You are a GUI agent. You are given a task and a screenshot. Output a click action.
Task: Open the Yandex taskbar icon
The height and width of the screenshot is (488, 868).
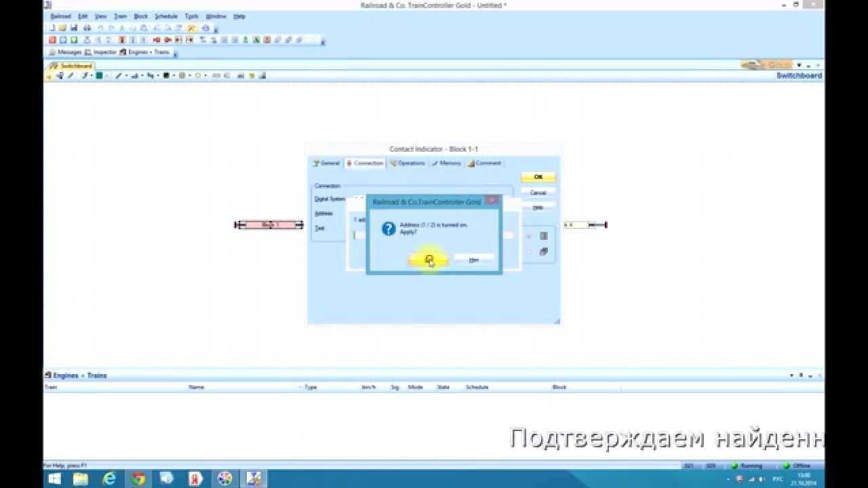click(x=195, y=479)
